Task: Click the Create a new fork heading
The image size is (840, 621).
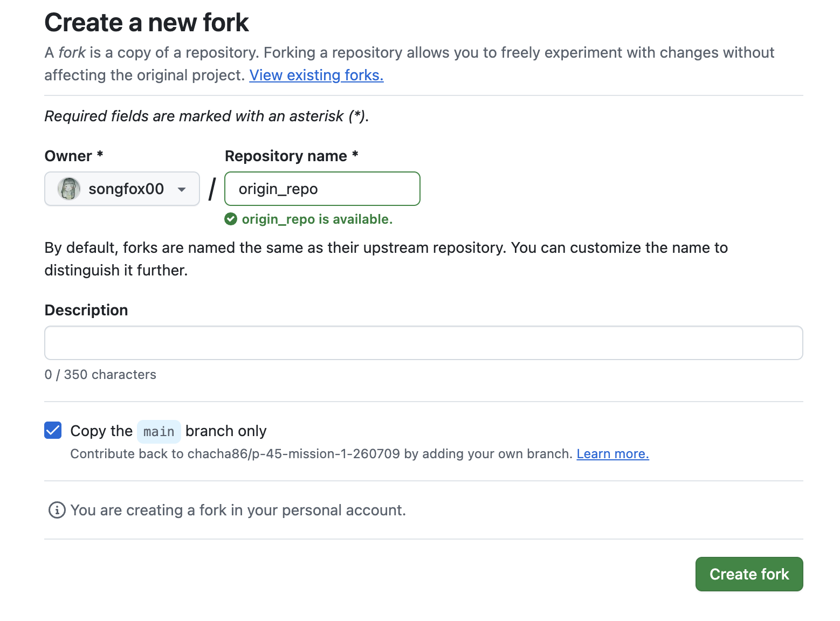Action: [147, 23]
